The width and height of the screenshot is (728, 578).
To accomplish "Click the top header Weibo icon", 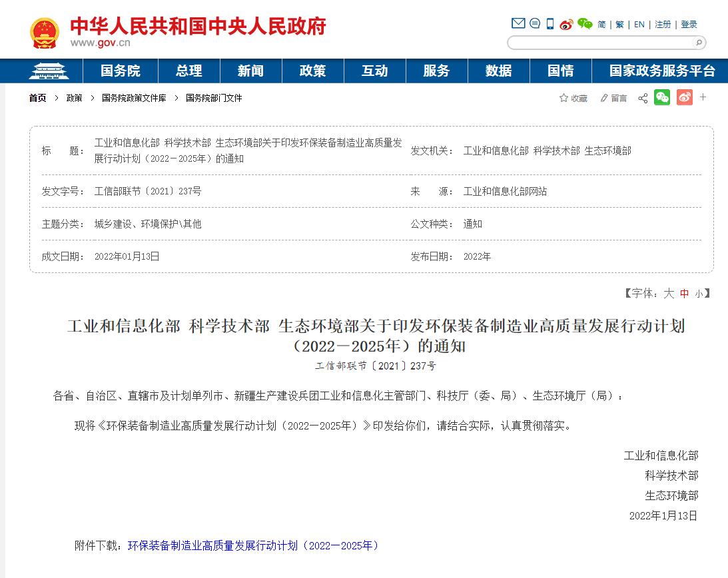I will click(x=566, y=25).
